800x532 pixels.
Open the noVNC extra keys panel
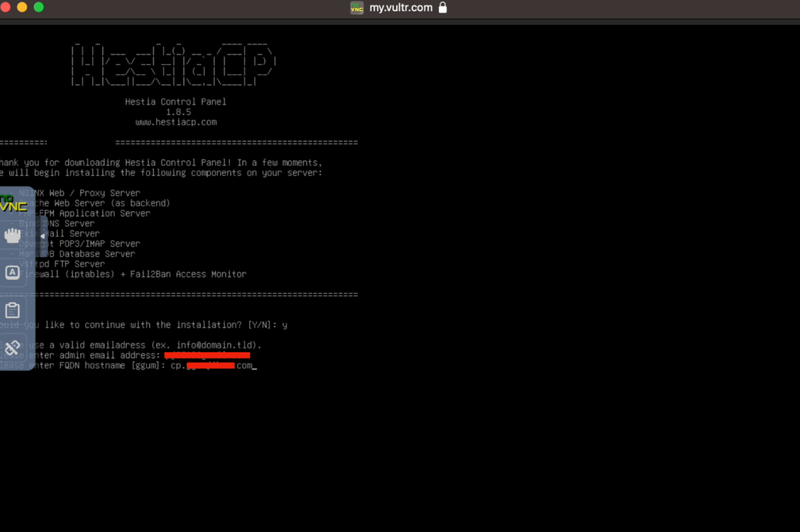12,273
